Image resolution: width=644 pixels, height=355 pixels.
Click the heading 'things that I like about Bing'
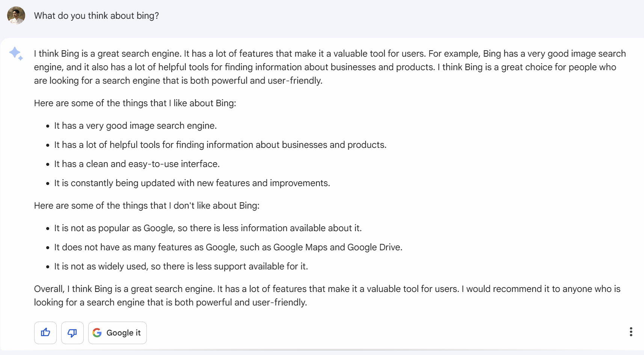(x=135, y=103)
